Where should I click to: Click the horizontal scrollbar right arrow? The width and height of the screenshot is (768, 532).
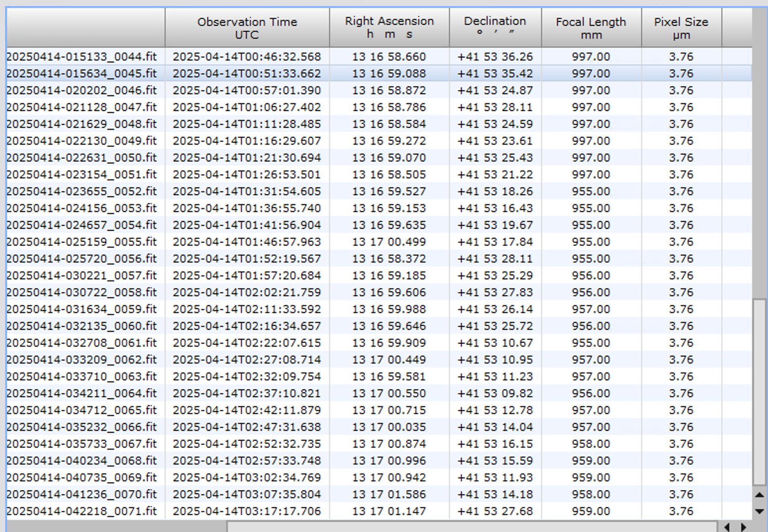coord(743,527)
